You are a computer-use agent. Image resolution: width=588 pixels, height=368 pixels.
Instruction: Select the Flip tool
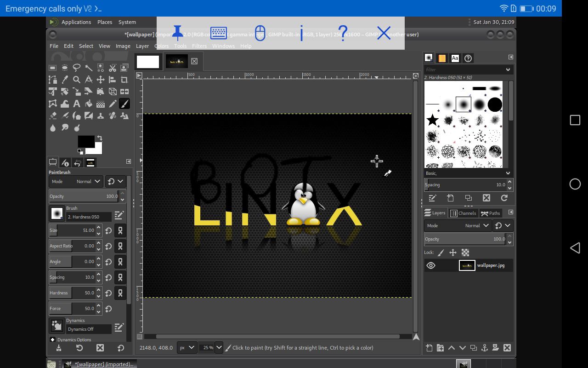[124, 92]
